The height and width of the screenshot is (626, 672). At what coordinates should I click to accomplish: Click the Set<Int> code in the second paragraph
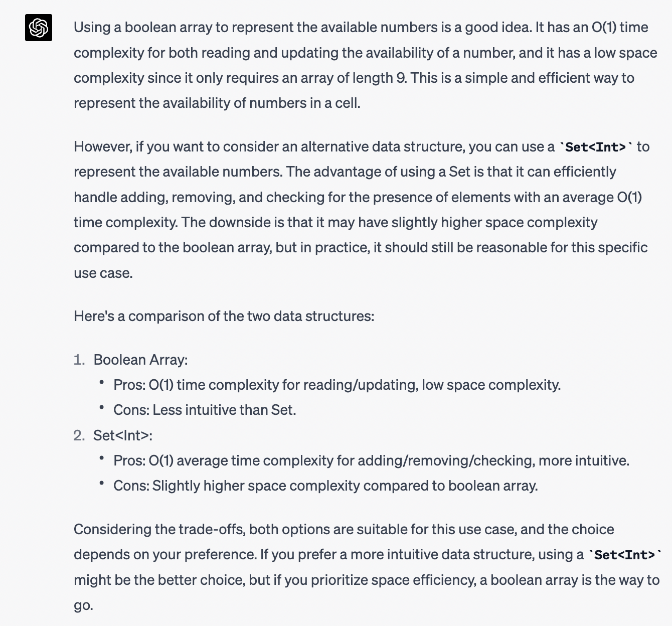596,147
